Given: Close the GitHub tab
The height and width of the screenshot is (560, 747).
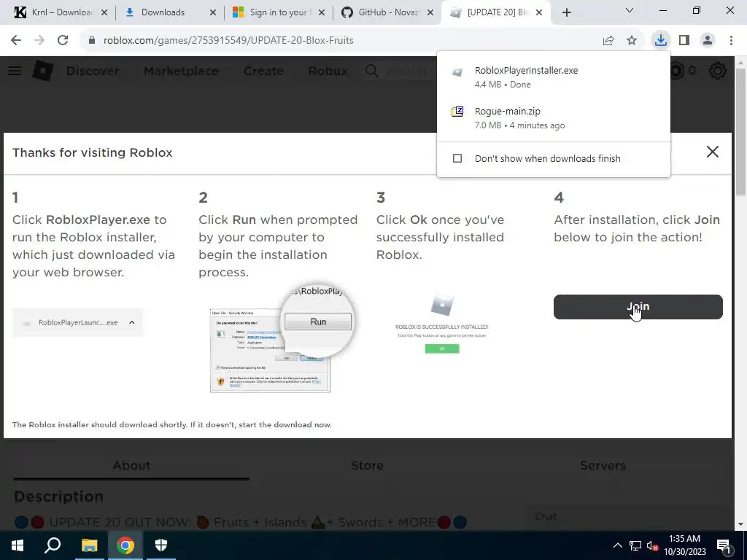Looking at the screenshot, I should (x=430, y=12).
